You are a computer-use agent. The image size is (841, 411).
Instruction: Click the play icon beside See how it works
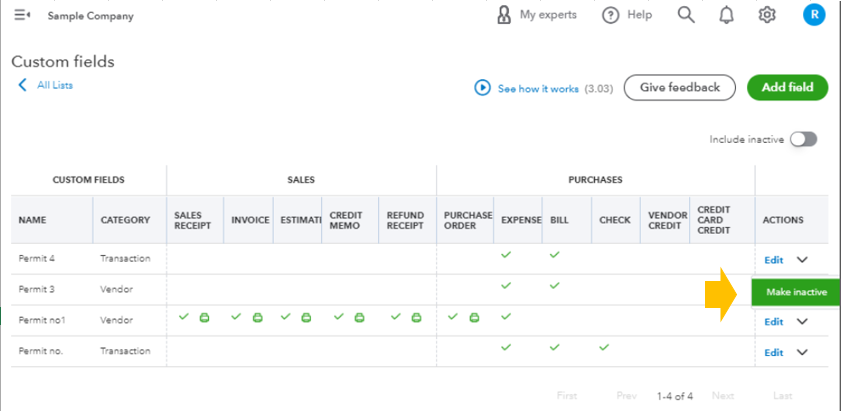coord(482,87)
